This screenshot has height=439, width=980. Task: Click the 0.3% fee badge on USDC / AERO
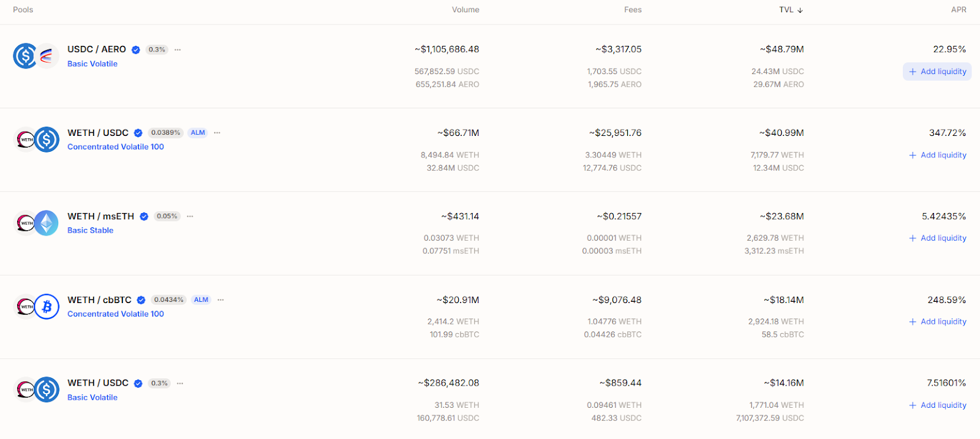[157, 50]
